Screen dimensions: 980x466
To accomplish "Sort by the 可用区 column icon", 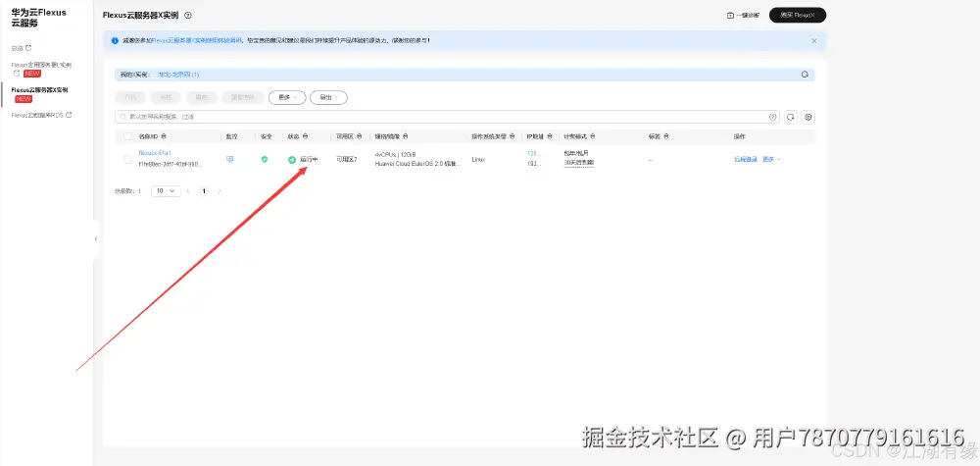I will [x=360, y=136].
